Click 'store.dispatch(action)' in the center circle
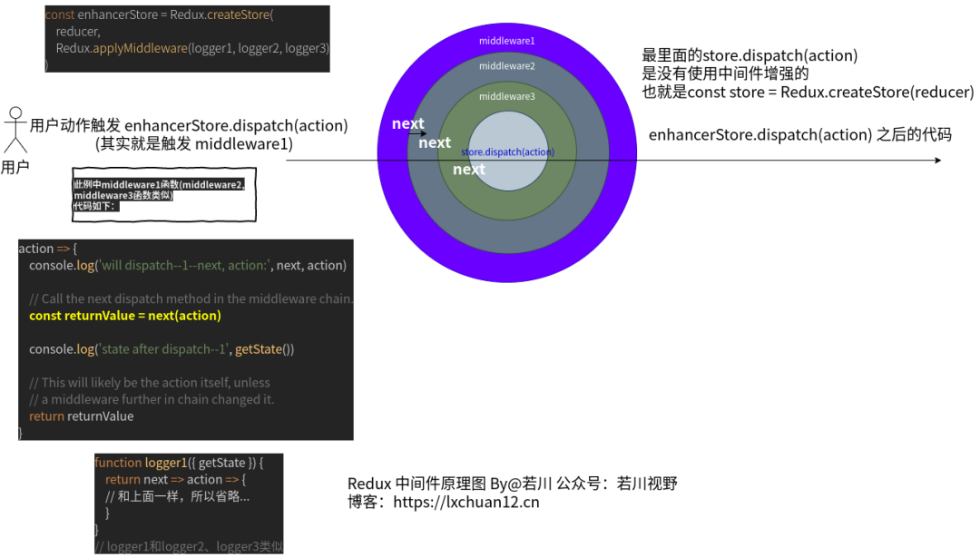This screenshot has height=557, width=980. coord(507,151)
